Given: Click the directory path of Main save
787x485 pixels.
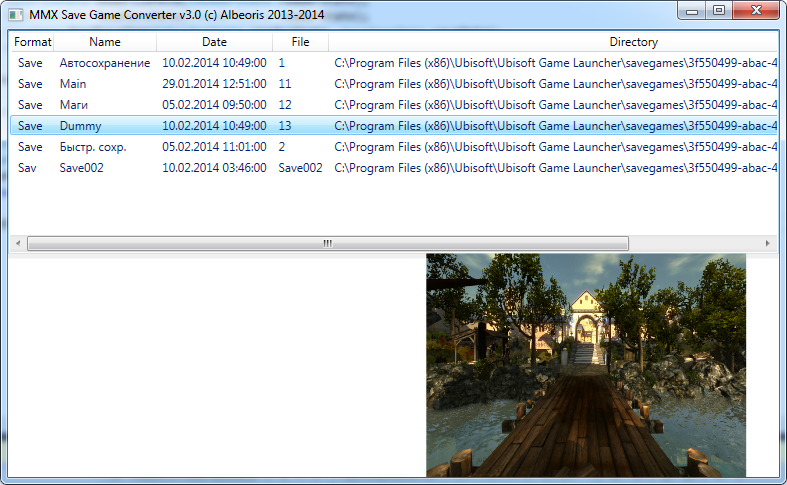Looking at the screenshot, I should click(556, 84).
